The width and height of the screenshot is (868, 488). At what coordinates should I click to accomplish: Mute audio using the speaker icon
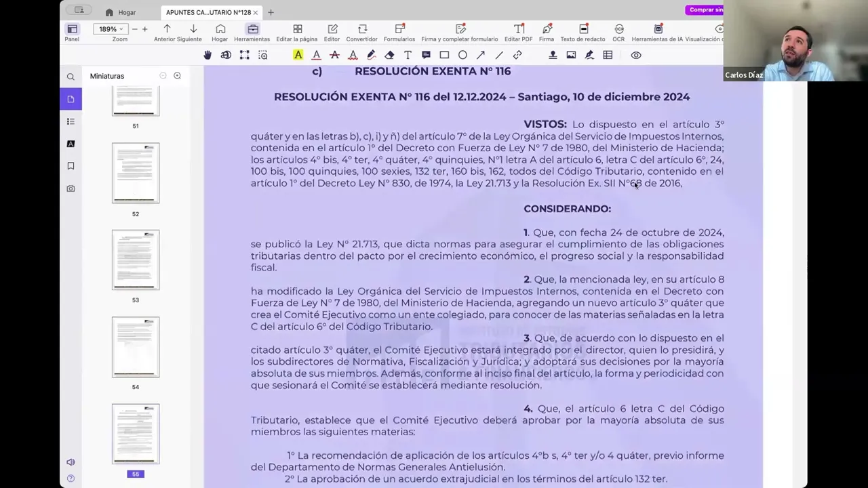point(71,462)
